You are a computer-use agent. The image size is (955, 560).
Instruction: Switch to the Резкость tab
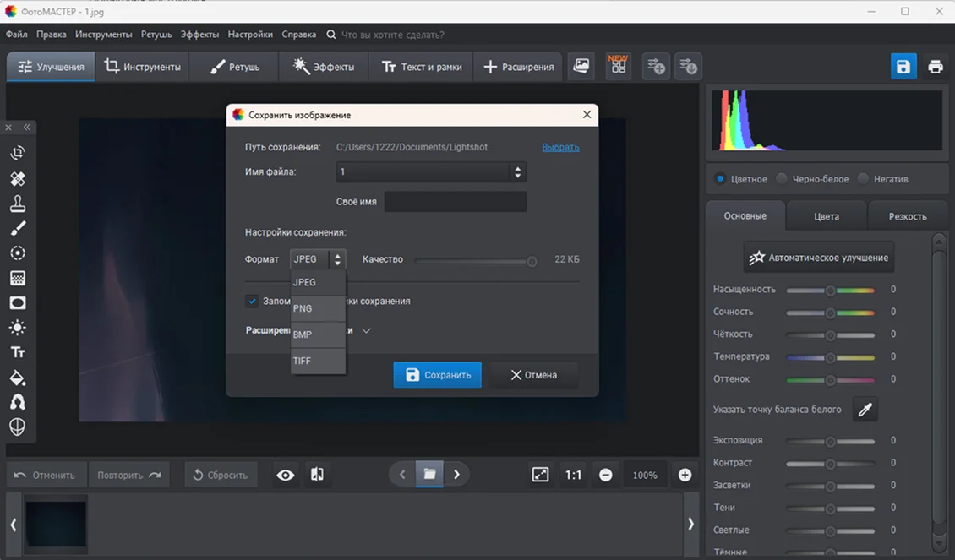[908, 216]
